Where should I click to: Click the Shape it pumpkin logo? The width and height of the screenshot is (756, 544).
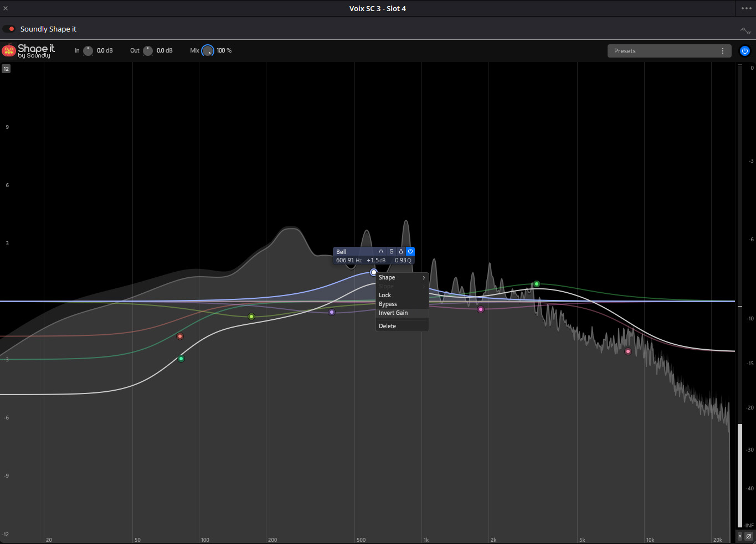9,50
